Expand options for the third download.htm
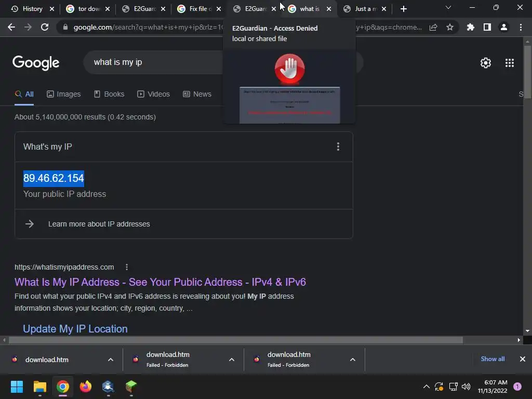532x399 pixels. click(x=353, y=360)
